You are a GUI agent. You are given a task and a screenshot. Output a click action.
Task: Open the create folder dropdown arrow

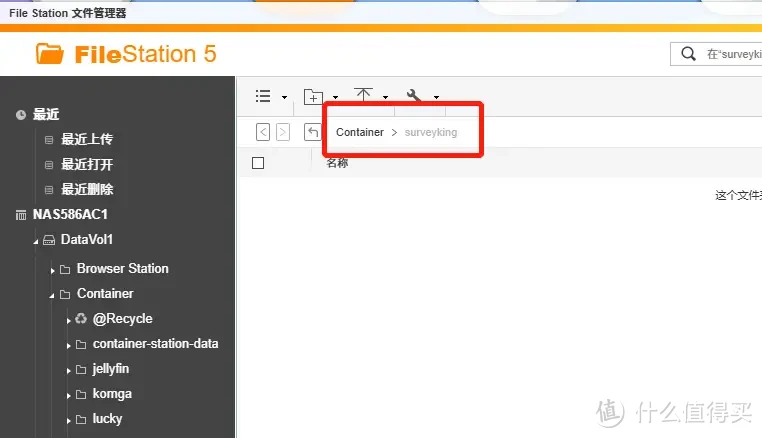tap(335, 97)
